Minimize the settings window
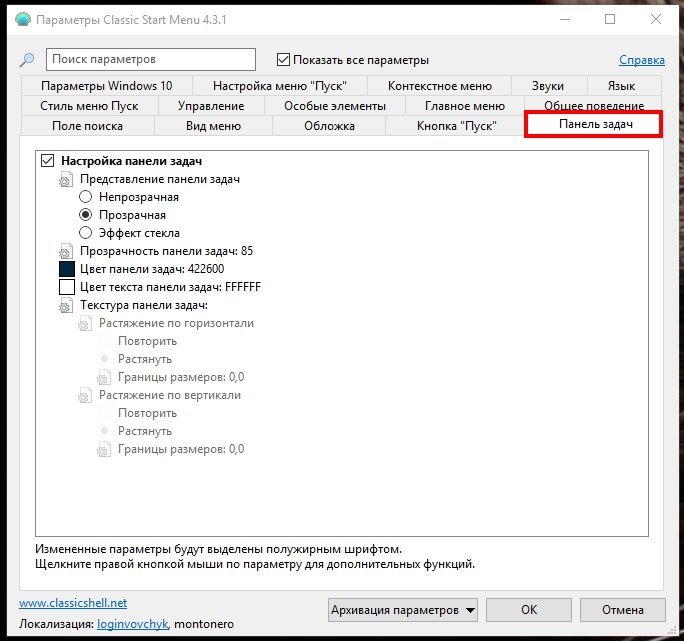 click(x=565, y=19)
